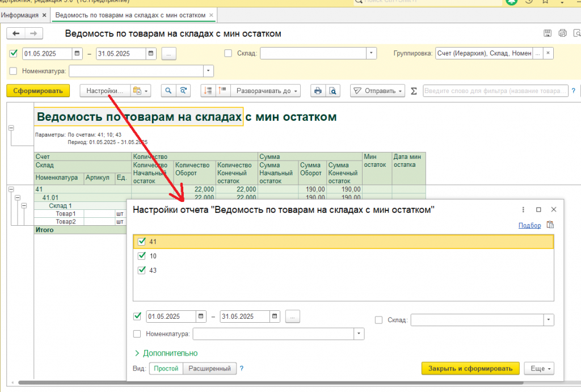581x392 pixels.
Task: Click the sigma sum icon
Action: [x=414, y=91]
